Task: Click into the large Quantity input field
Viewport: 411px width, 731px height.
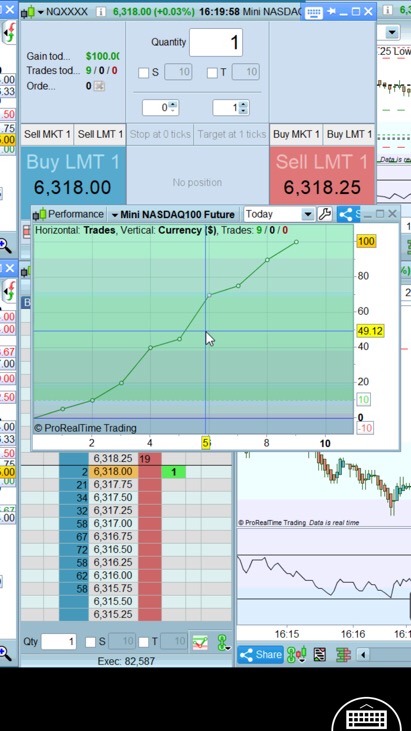Action: click(216, 42)
